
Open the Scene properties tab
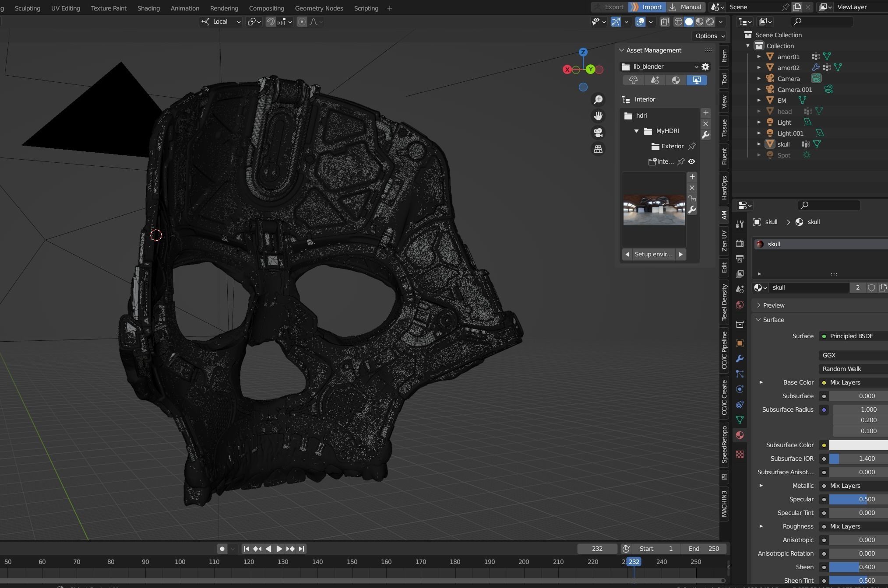point(740,289)
